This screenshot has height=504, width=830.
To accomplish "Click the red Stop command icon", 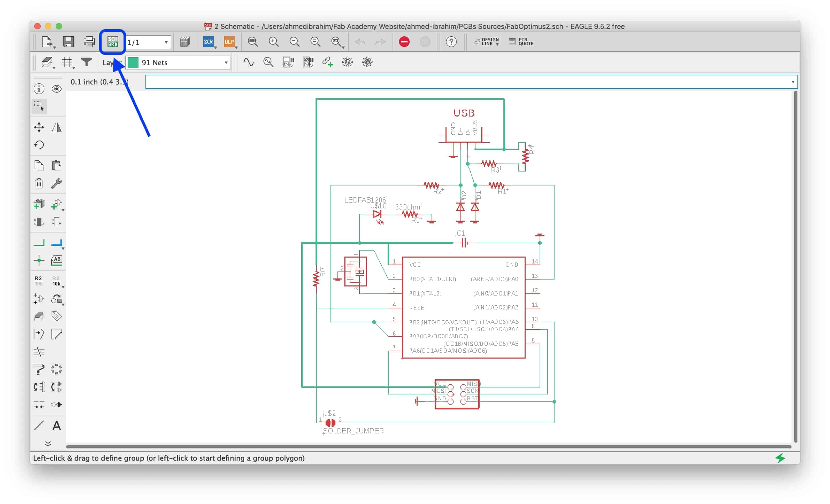I will tap(404, 42).
